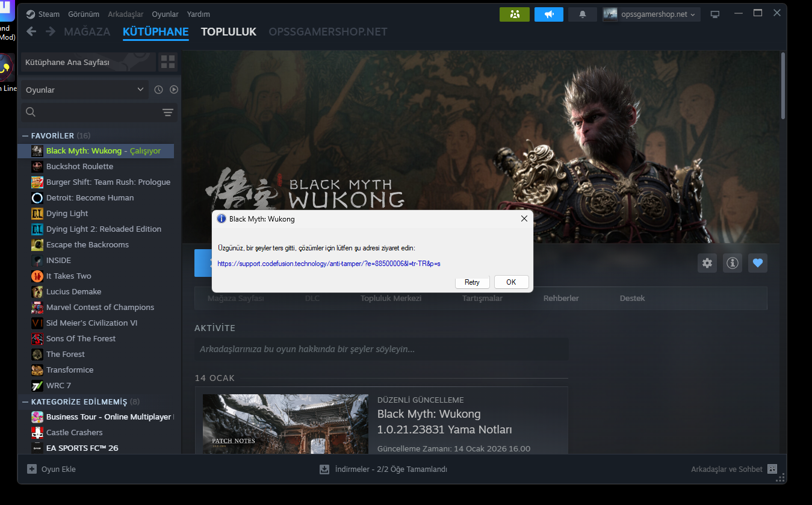The image size is (812, 505).
Task: Open the OPSSGAMERSHOP.NET profile tab
Action: [328, 32]
